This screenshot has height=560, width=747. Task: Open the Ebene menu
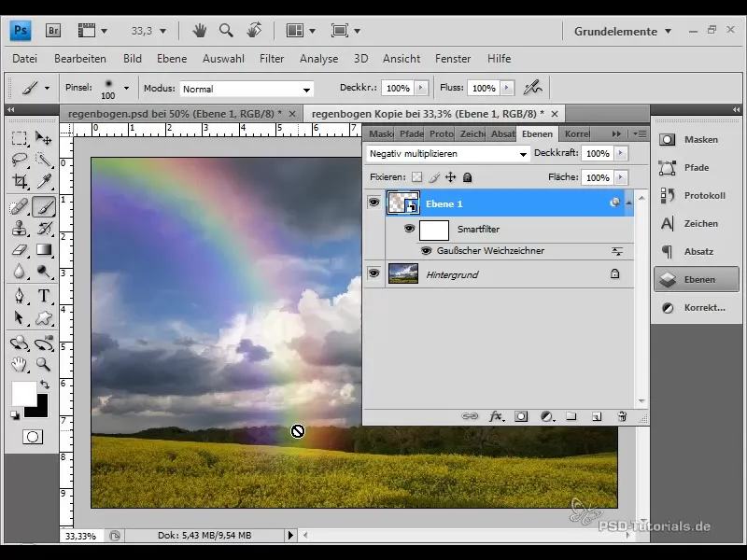pyautogui.click(x=172, y=59)
